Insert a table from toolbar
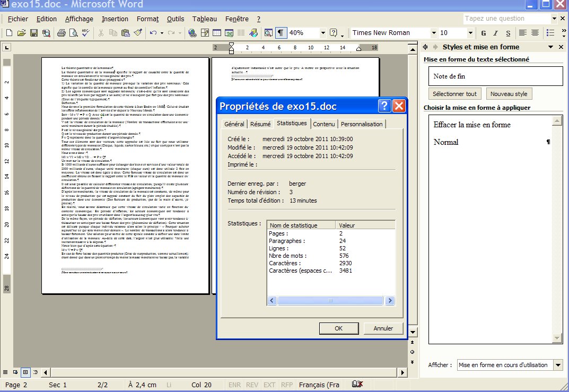569x392 pixels. (x=217, y=33)
